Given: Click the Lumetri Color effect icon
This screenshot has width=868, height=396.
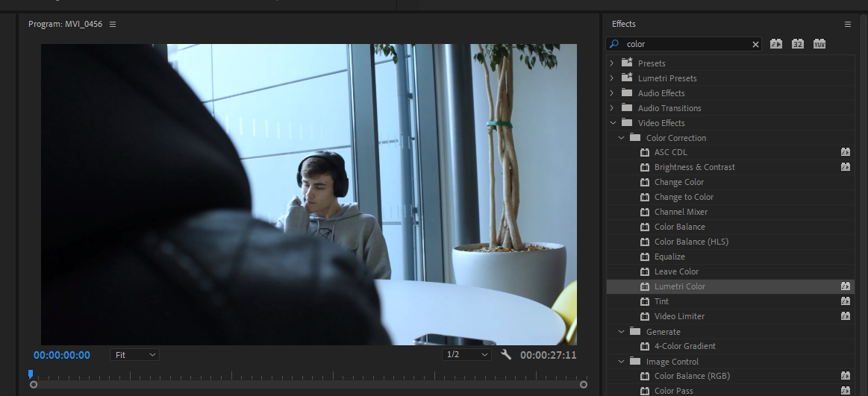Looking at the screenshot, I should click(645, 286).
